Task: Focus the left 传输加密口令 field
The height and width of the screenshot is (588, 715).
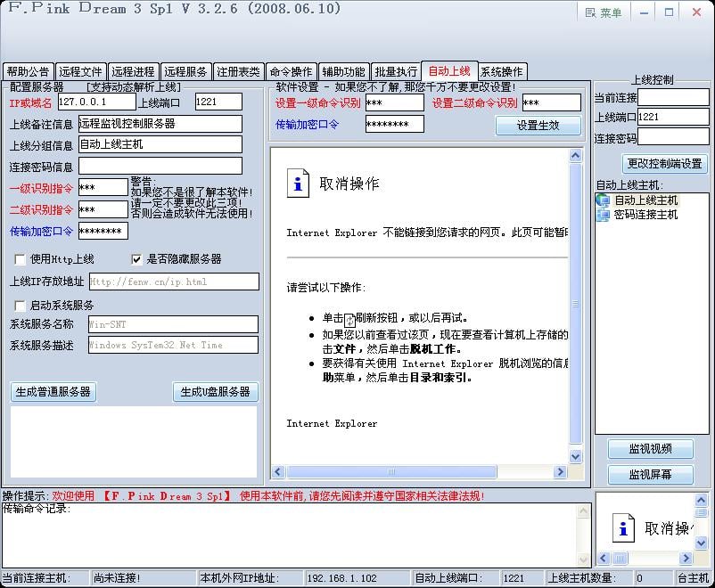Action: (103, 231)
